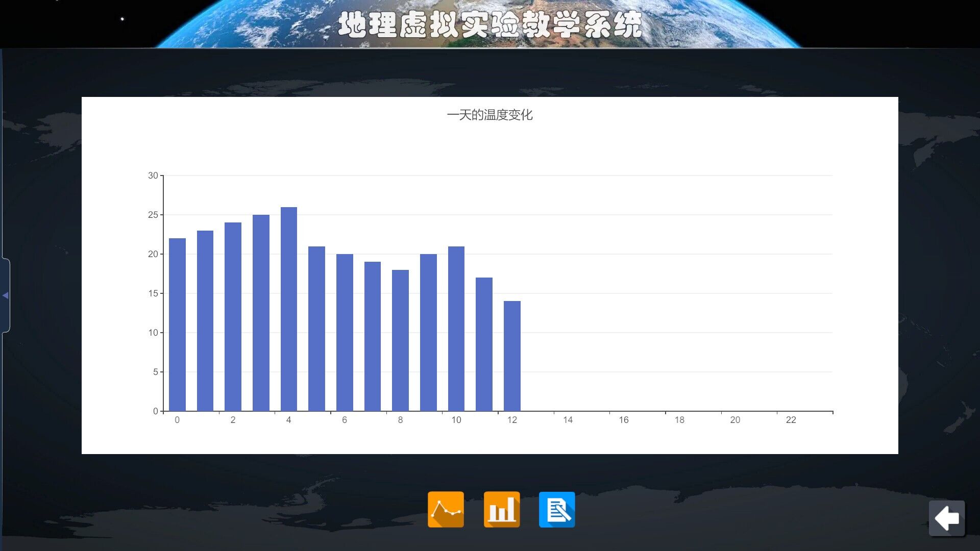The width and height of the screenshot is (980, 551).
Task: Click the 地理虚拟实验教学系统 header title
Action: click(489, 24)
